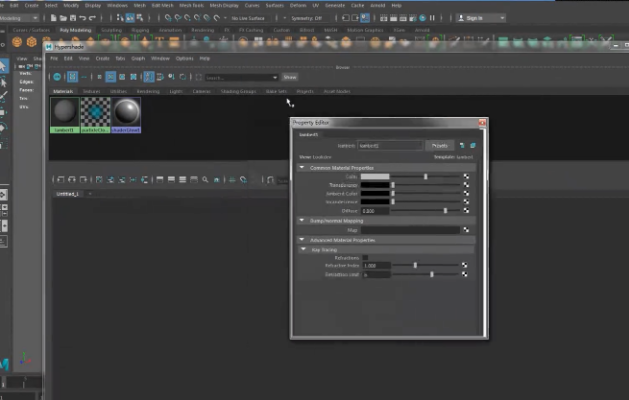Select the shaderGlow1 material swatch

point(127,112)
